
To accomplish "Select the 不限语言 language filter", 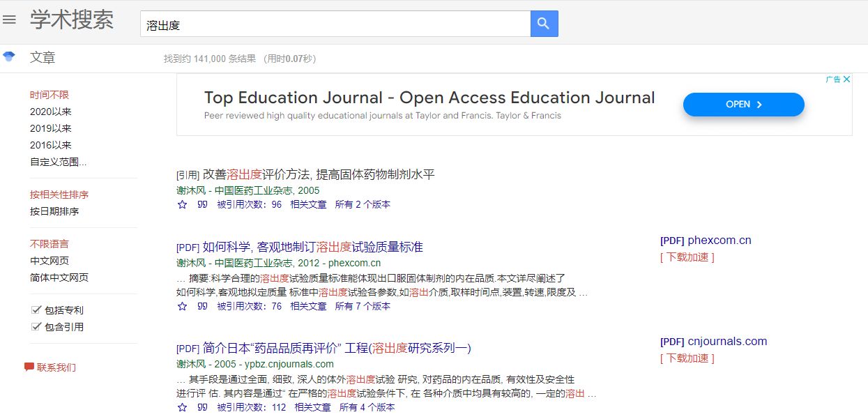I will click(50, 244).
